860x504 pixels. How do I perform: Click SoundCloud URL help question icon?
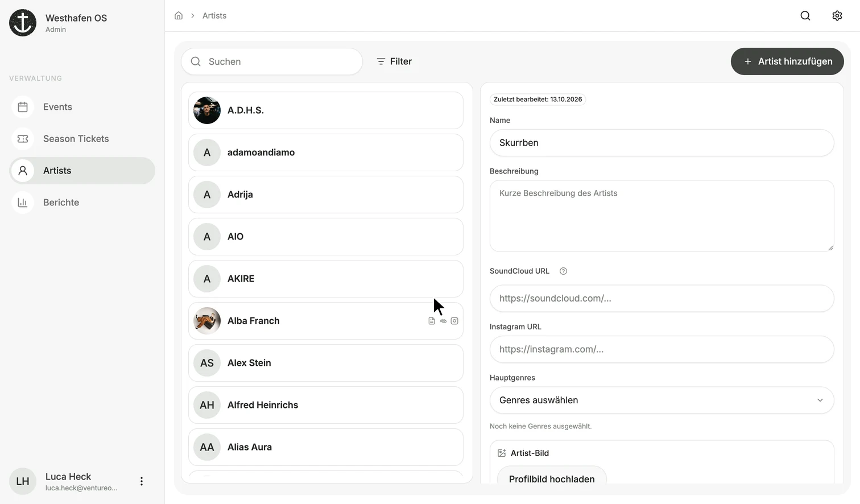pos(563,271)
